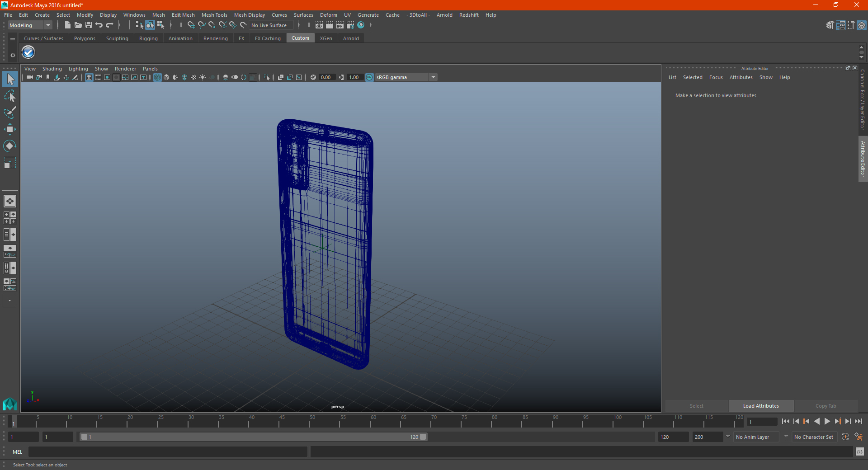This screenshot has width=868, height=470.
Task: Open the viewport Panels menu
Action: pyautogui.click(x=150, y=69)
